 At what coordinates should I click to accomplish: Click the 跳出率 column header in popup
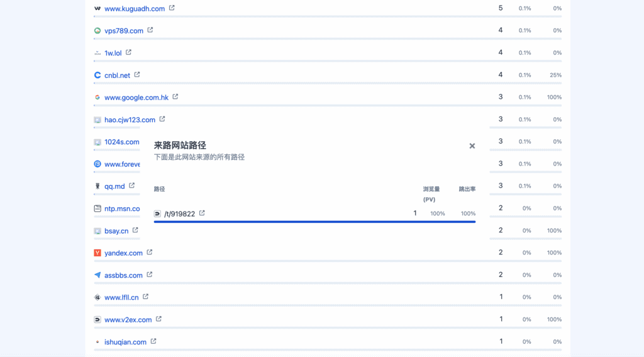coord(467,189)
